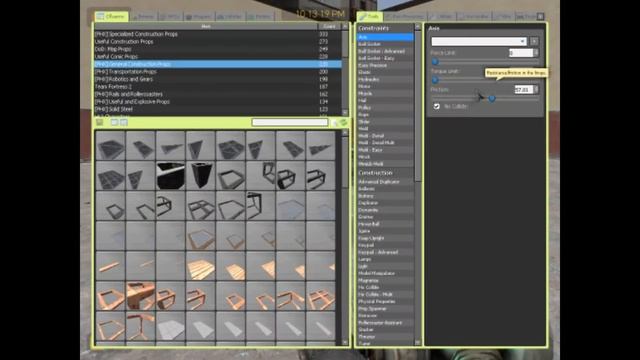Select [PHX] Rails and Rollercoasters category
Screen dimensions: 640x360
tap(218, 94)
